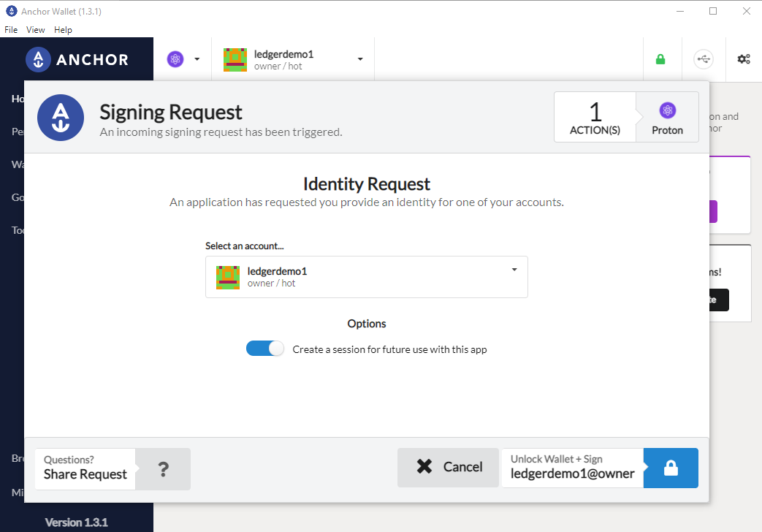Image resolution: width=762 pixels, height=532 pixels.
Task: Maximize the Anchor Wallet window
Action: 713,11
